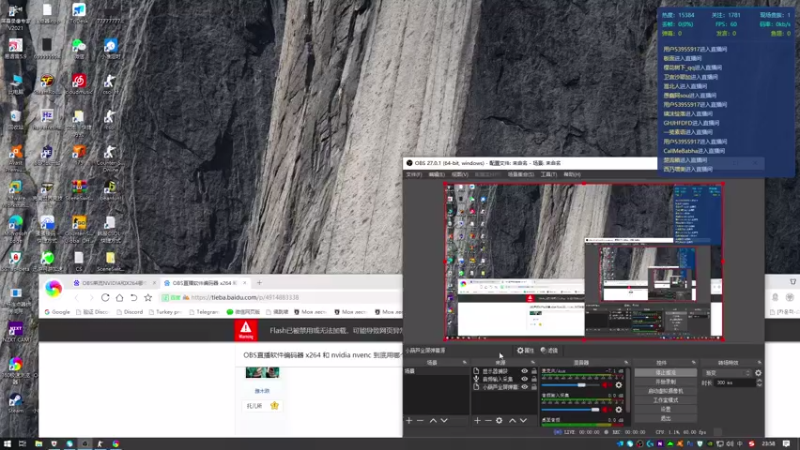Lock the 显示器捕获 source
800x450 pixels.
point(534,371)
